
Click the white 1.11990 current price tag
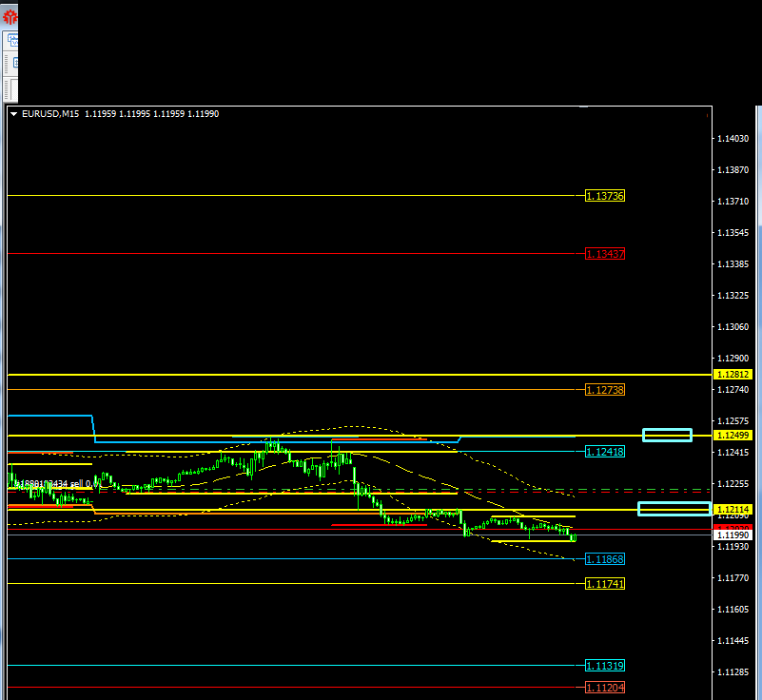click(733, 535)
